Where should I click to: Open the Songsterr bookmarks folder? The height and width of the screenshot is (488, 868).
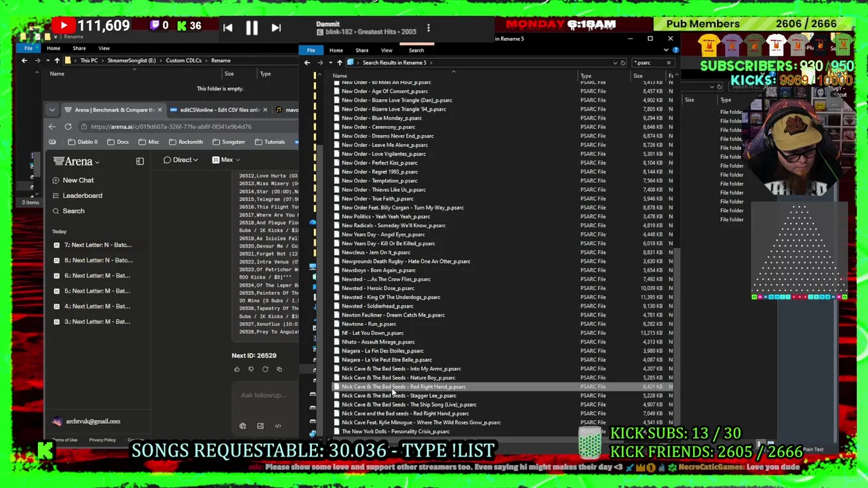(x=229, y=142)
